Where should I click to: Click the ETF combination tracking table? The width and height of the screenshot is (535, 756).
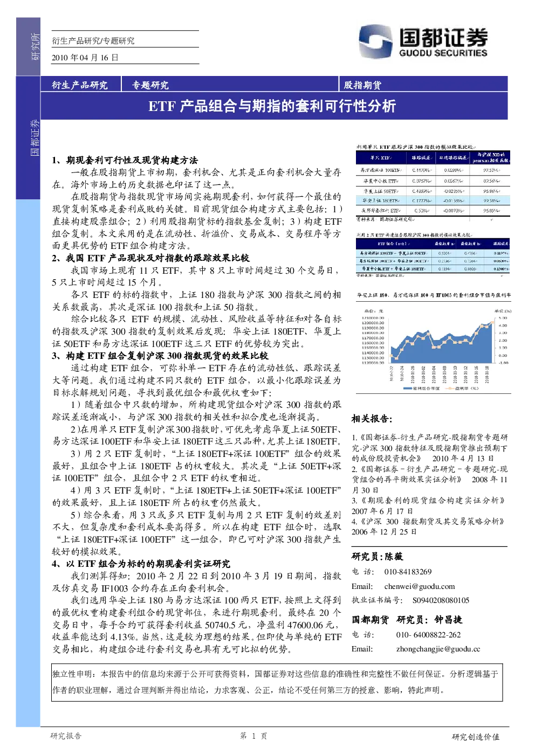[433, 256]
